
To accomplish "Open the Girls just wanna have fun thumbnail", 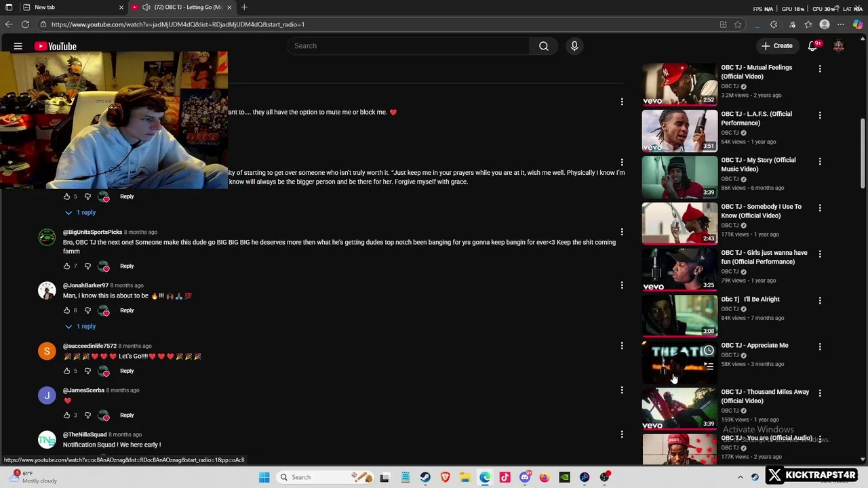I will tap(679, 270).
